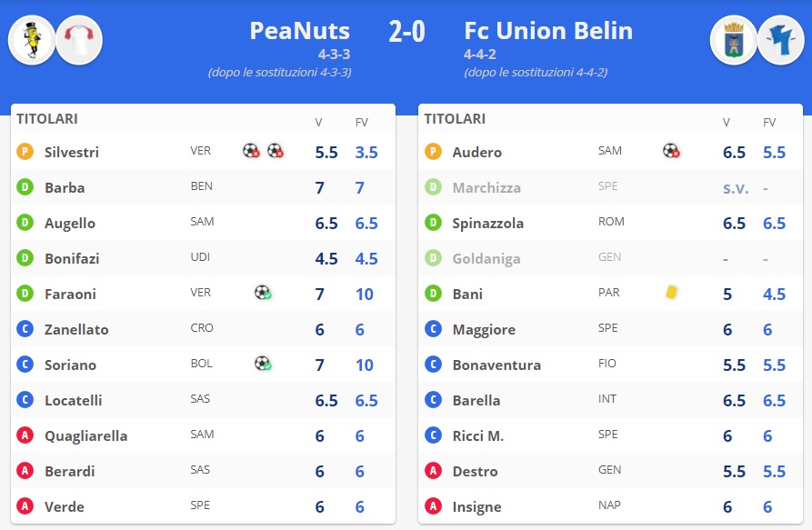Click the FV column header in the left table

(x=362, y=123)
